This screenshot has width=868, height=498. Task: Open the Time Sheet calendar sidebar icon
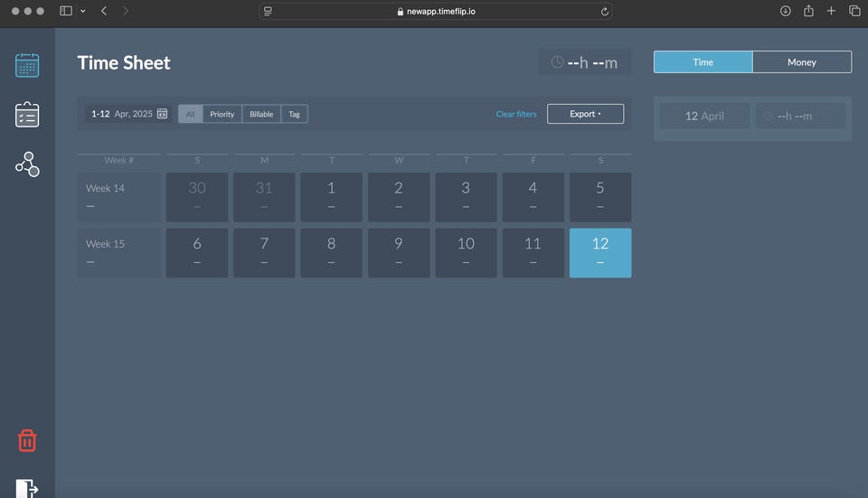pos(27,65)
